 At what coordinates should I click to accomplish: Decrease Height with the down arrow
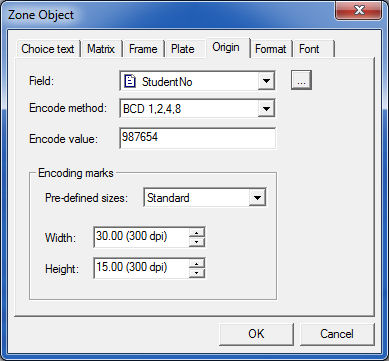[197, 273]
